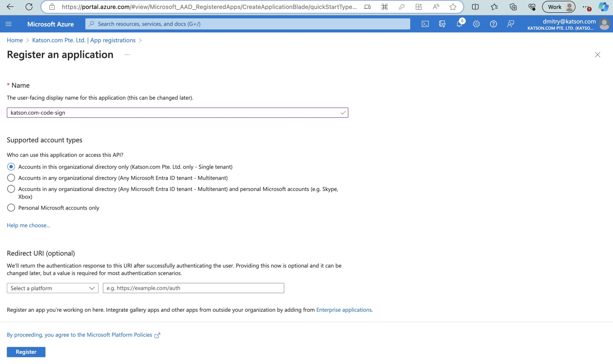Click the Register button
This screenshot has width=613, height=364.
pos(26,352)
